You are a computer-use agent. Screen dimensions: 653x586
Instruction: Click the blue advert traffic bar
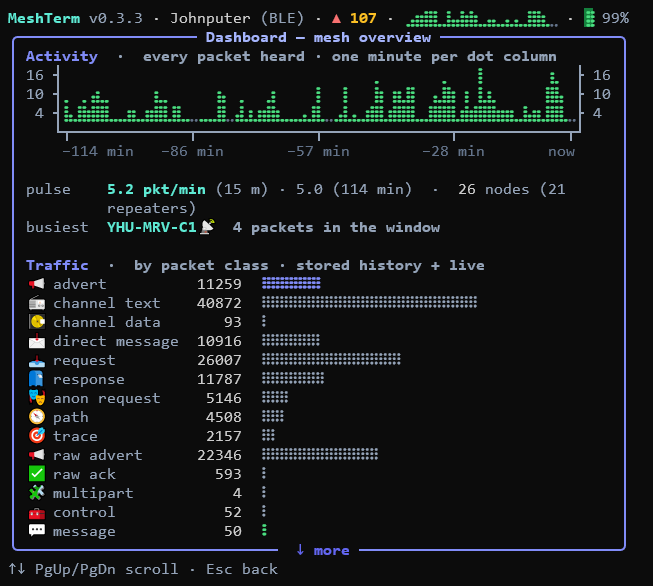click(291, 284)
